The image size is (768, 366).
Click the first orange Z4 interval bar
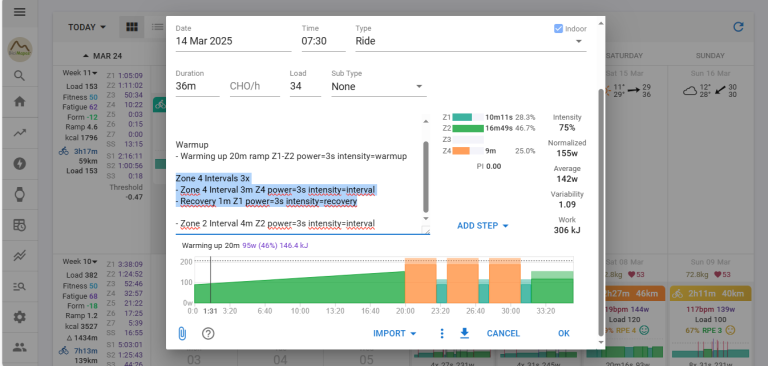[420, 281]
